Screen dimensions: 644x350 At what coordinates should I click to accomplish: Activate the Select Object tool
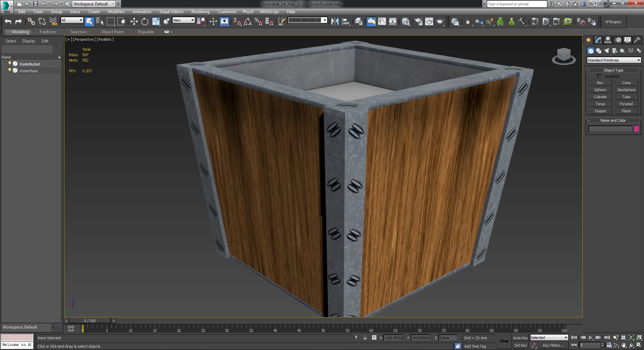point(89,22)
